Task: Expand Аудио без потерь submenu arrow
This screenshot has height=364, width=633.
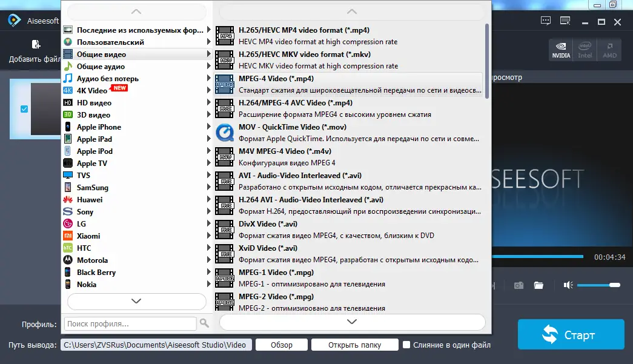Action: [x=209, y=78]
